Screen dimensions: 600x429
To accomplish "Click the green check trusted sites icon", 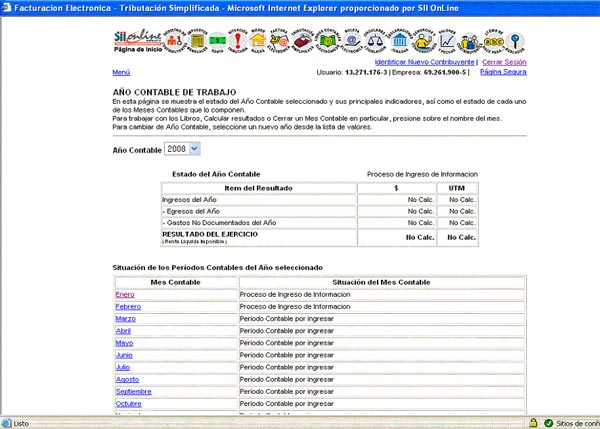I will [549, 423].
